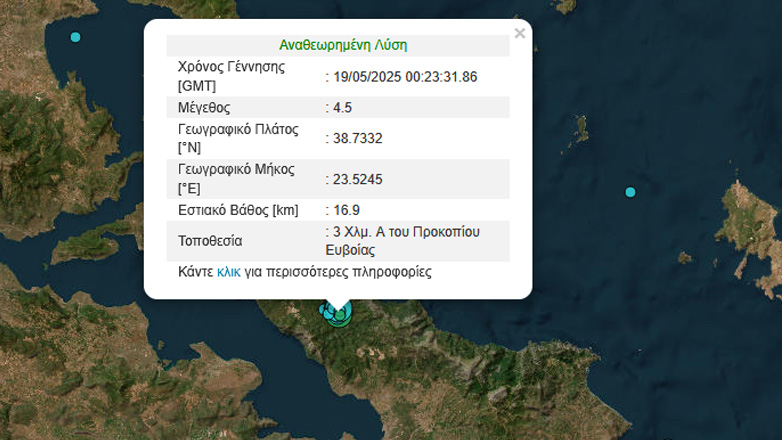Click the 'Μέγεθος' row label
The image size is (782, 440).
point(204,107)
